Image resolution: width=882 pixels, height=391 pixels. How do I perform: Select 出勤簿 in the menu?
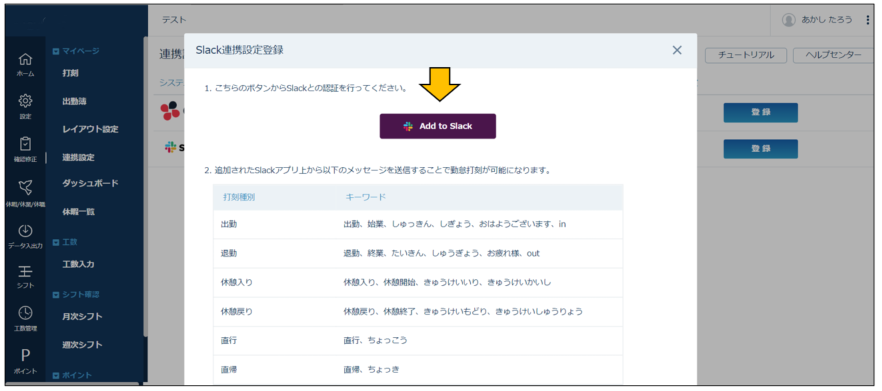[74, 102]
